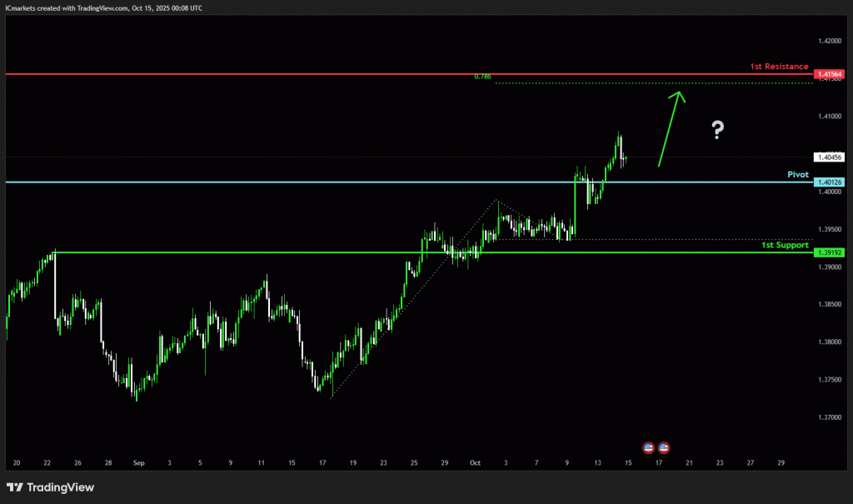Viewport: 853px width, 504px height.
Task: Click the 1.42000 value on the price axis
Action: coord(830,41)
